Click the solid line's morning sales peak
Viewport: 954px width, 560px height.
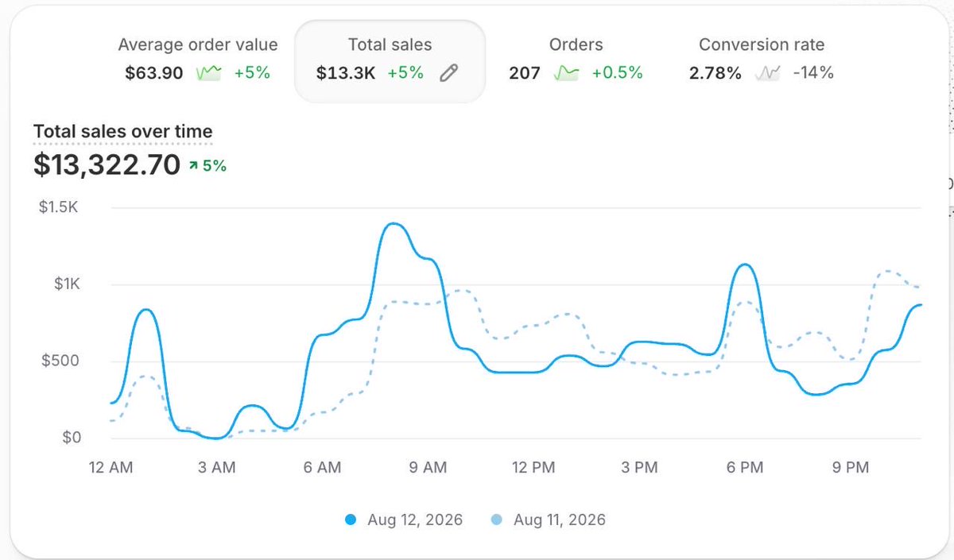click(x=393, y=224)
